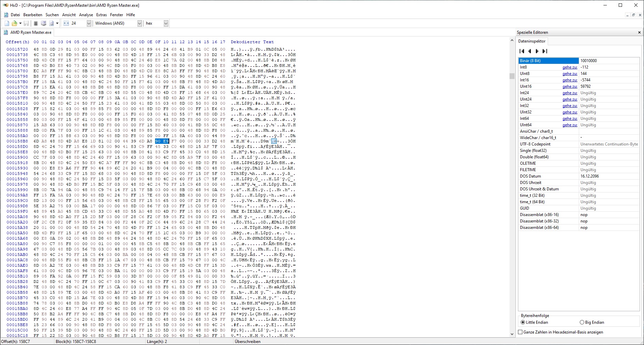Click the HxD document icon in the menu bar
The image size is (644, 345).
[6, 15]
